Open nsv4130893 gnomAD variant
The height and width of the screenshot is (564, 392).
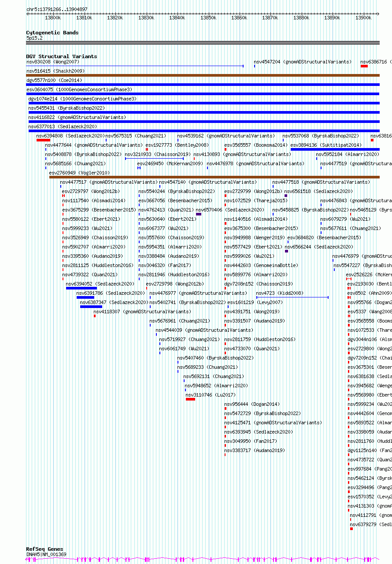pyautogui.click(x=242, y=154)
